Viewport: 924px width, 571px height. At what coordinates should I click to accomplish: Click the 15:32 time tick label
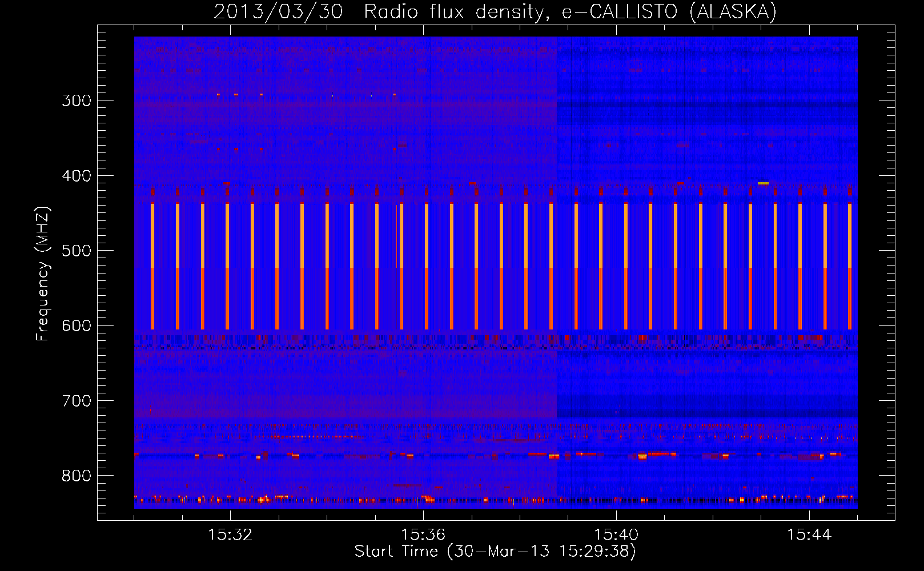(x=230, y=535)
